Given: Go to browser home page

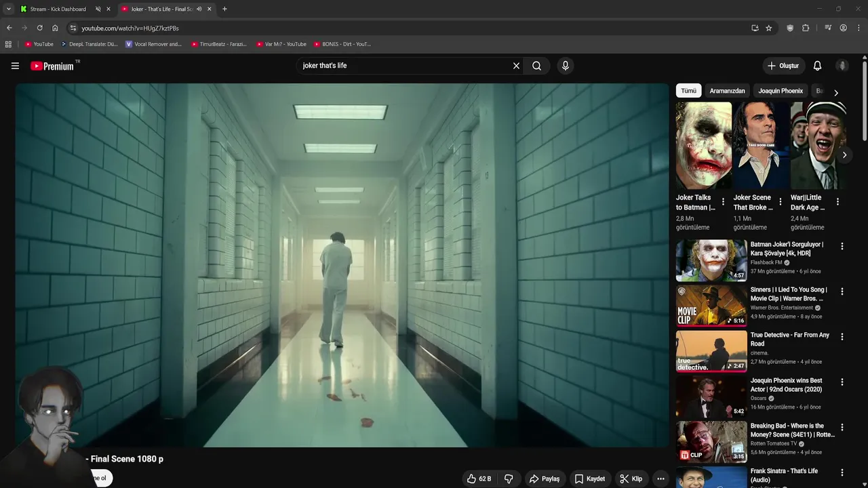Looking at the screenshot, I should tap(55, 28).
